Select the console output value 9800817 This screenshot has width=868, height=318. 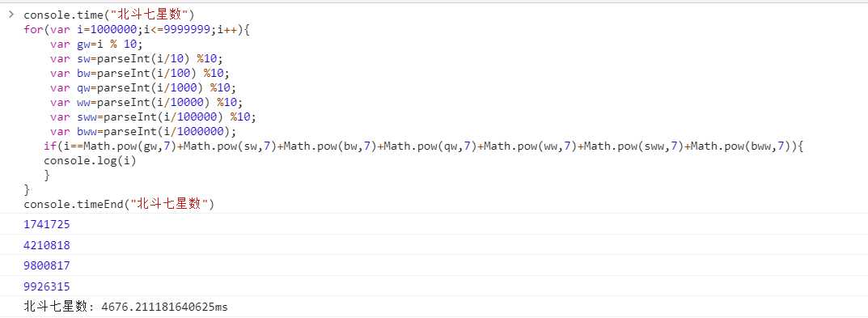tap(47, 265)
